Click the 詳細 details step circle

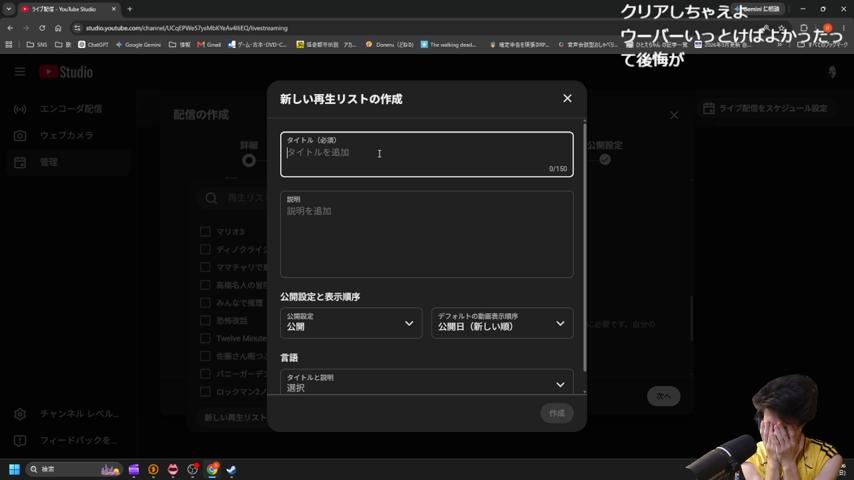(249, 160)
